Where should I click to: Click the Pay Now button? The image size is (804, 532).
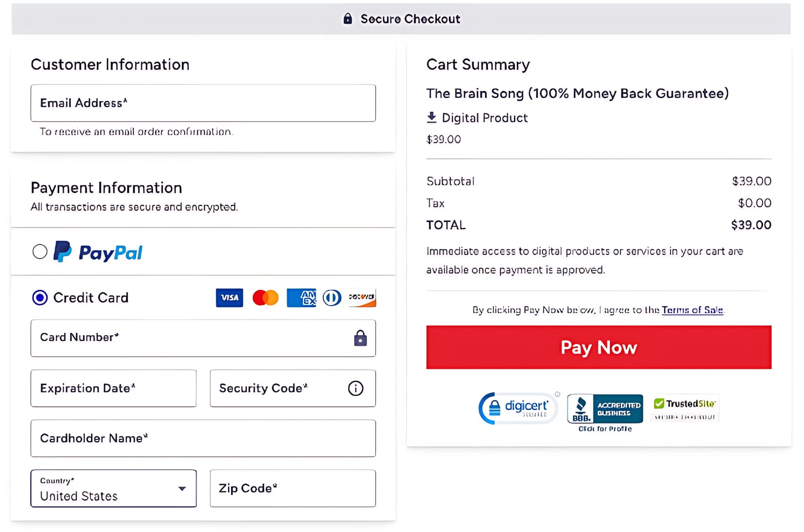pyautogui.click(x=598, y=347)
